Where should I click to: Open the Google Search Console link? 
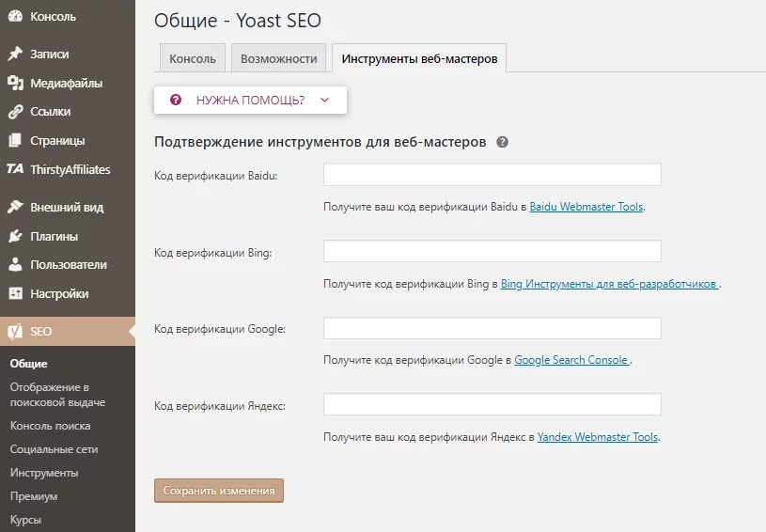pyautogui.click(x=571, y=360)
